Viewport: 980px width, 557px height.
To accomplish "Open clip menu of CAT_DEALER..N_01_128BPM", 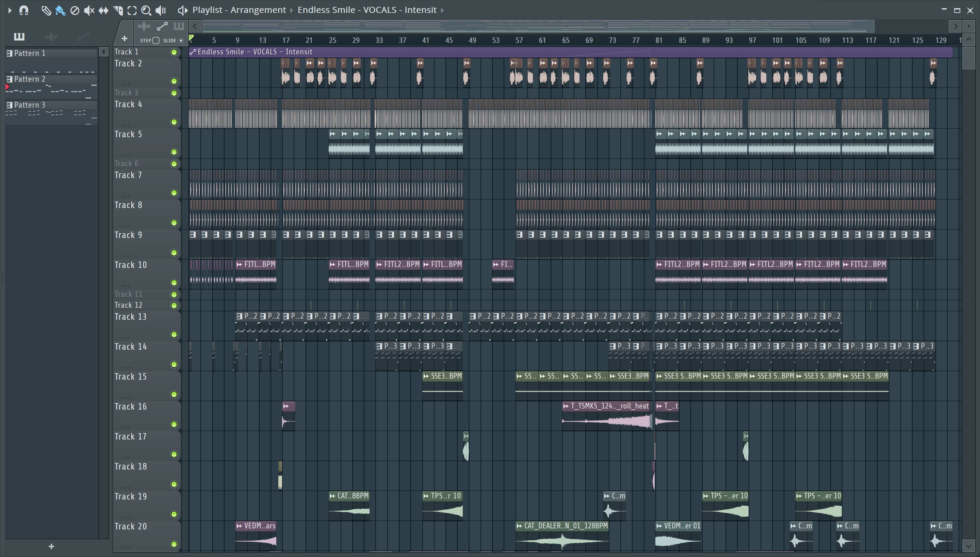I will click(519, 526).
